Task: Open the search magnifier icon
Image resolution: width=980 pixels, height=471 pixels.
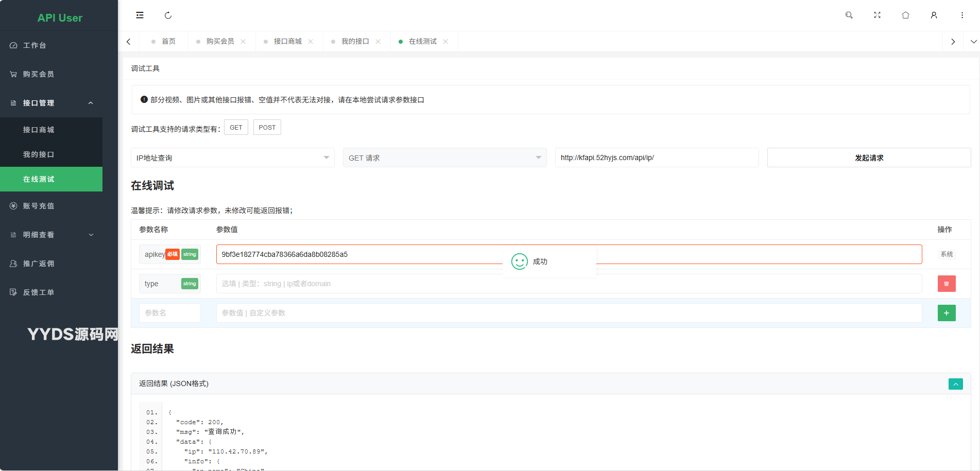Action: point(849,15)
